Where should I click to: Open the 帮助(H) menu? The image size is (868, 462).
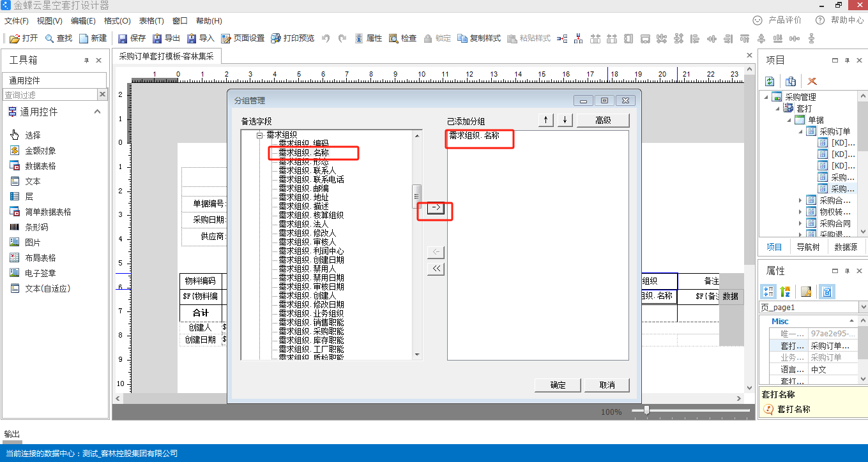(x=209, y=21)
